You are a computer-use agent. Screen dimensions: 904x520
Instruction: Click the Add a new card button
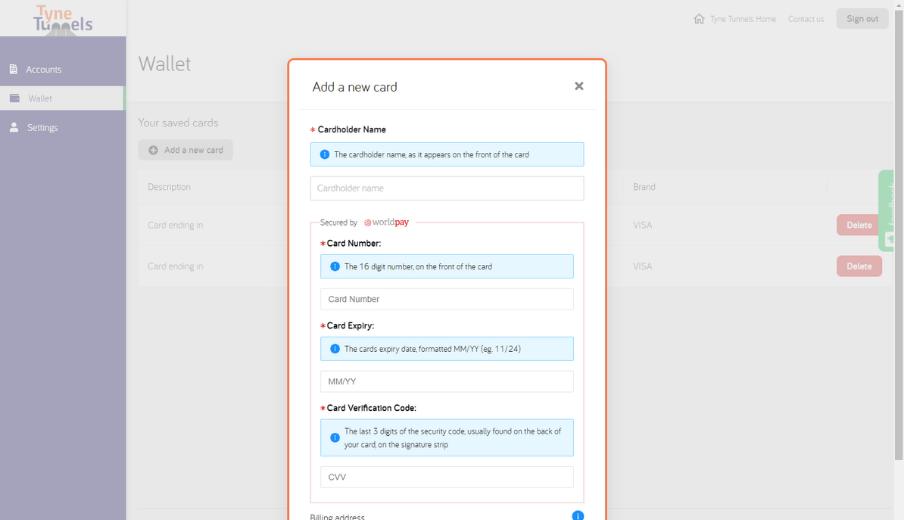point(186,150)
